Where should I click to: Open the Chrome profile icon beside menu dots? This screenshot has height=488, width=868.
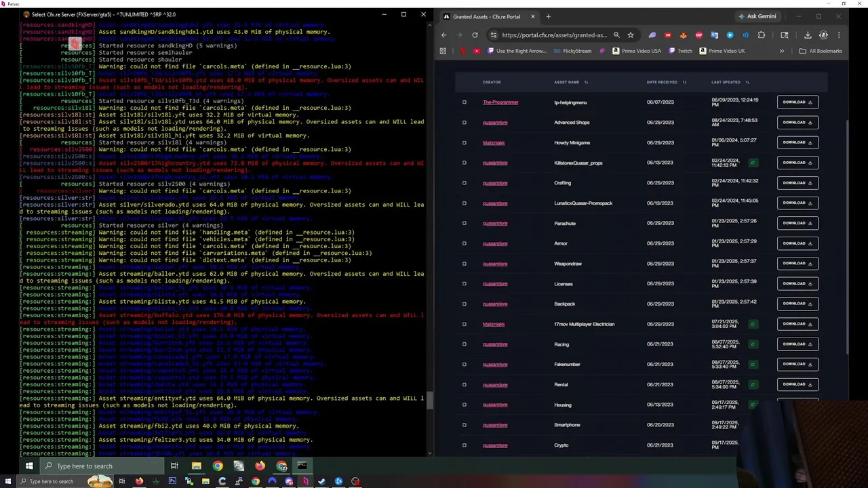(x=823, y=35)
